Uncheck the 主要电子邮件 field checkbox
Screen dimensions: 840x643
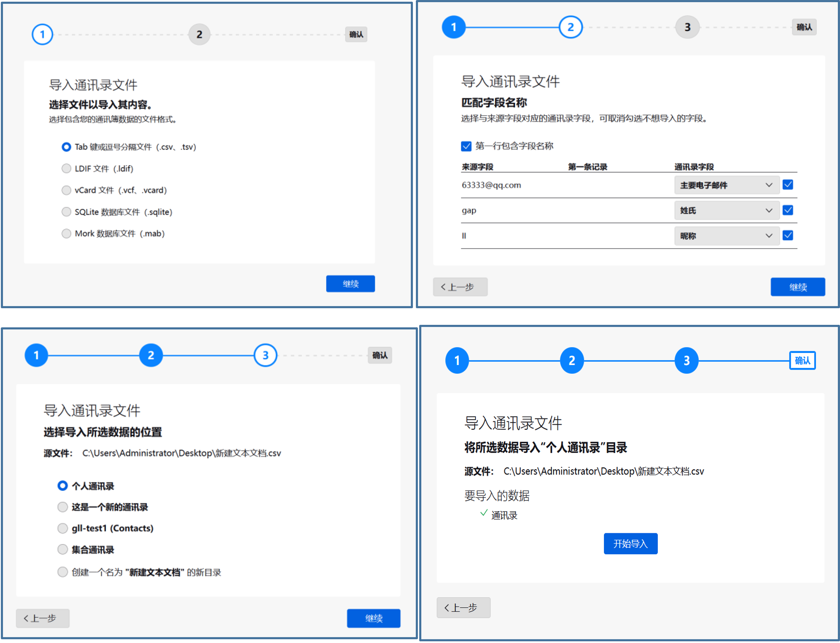pyautogui.click(x=787, y=185)
